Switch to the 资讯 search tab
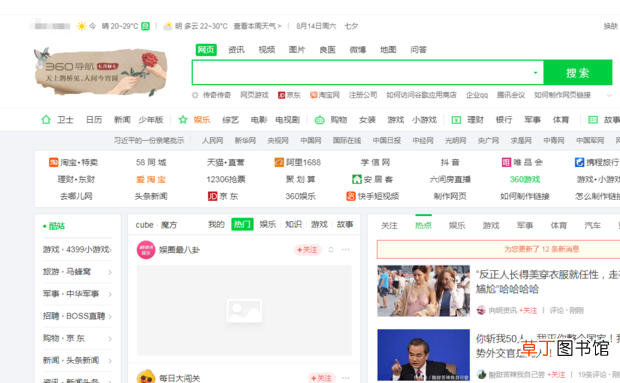Screen dimensions: 620x383 236,49
